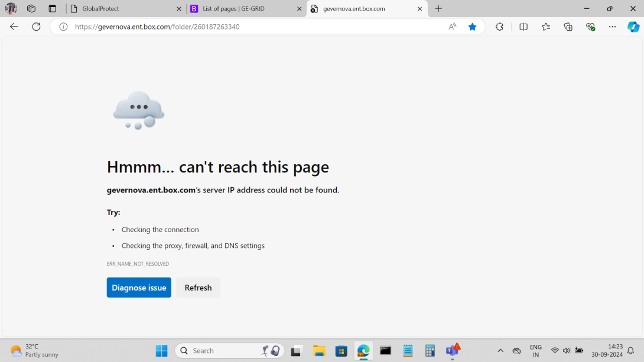Open a new tab with plus button
644x362 pixels.
(x=438, y=9)
